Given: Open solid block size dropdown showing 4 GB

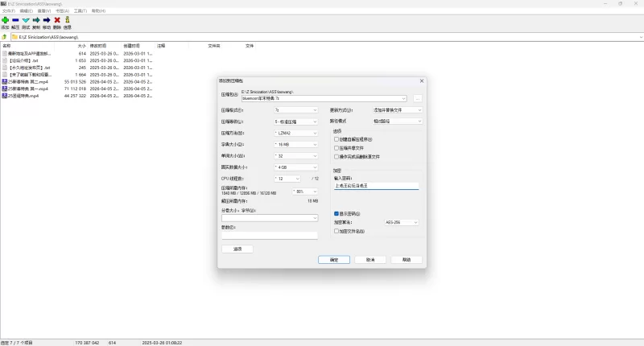Looking at the screenshot, I should click(295, 167).
